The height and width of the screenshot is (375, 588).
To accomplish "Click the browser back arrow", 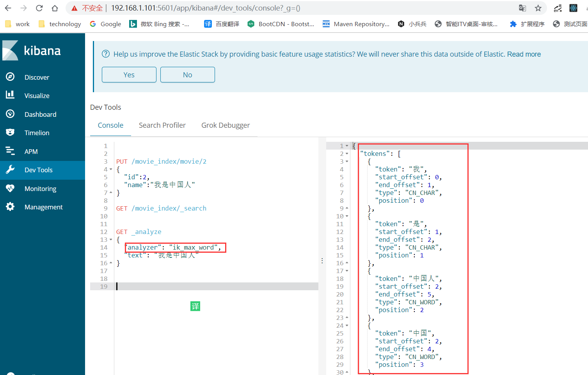I will [8, 8].
